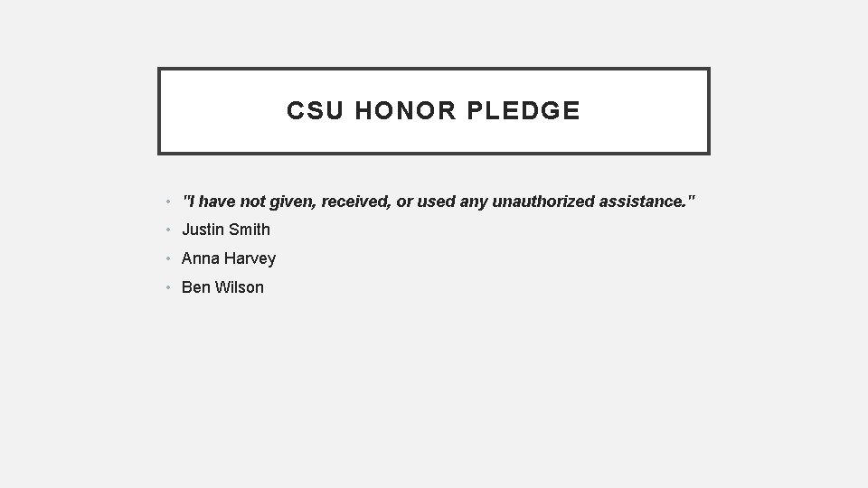Click the surname Harvey
Screen dimensions: 868x488
point(250,258)
